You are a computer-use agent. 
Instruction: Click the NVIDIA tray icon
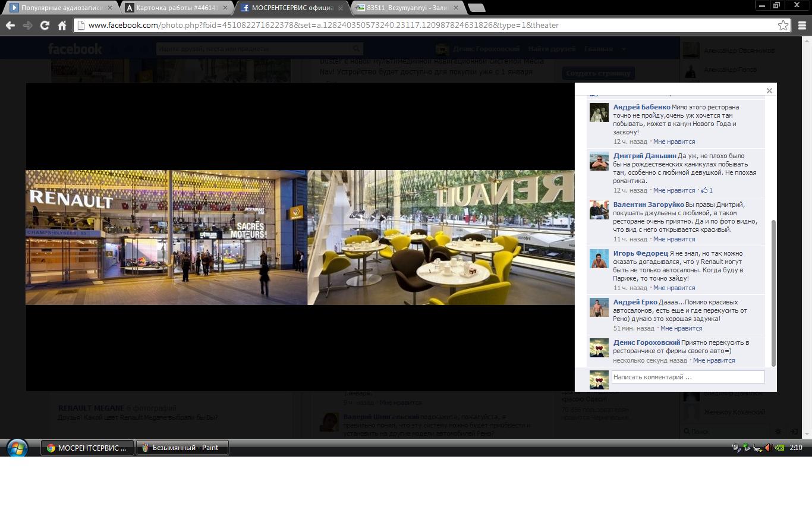pyautogui.click(x=779, y=448)
